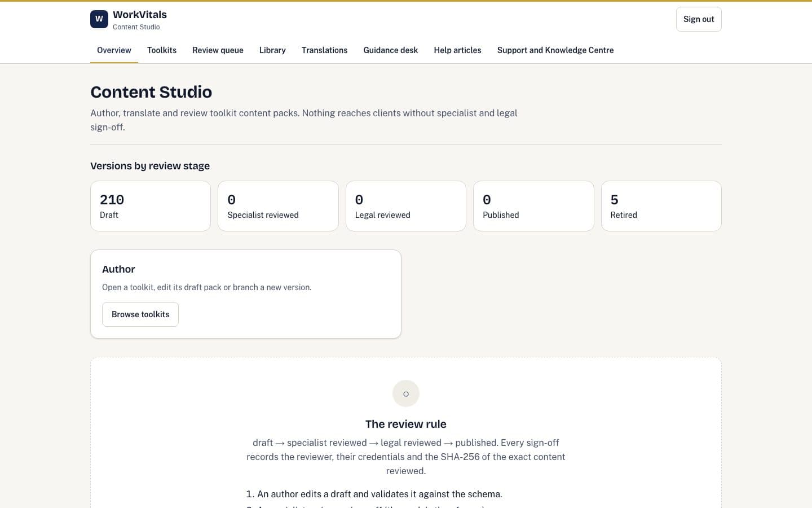Click step 1 'An author edits a draft'
Image resolution: width=812 pixels, height=508 pixels.
pos(379,494)
